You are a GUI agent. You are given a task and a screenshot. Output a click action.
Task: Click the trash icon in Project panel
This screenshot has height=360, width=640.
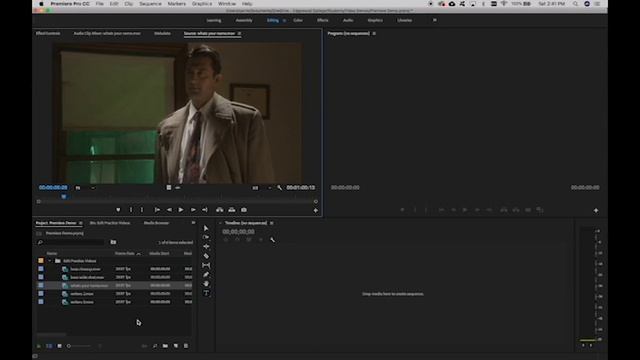pyautogui.click(x=186, y=346)
